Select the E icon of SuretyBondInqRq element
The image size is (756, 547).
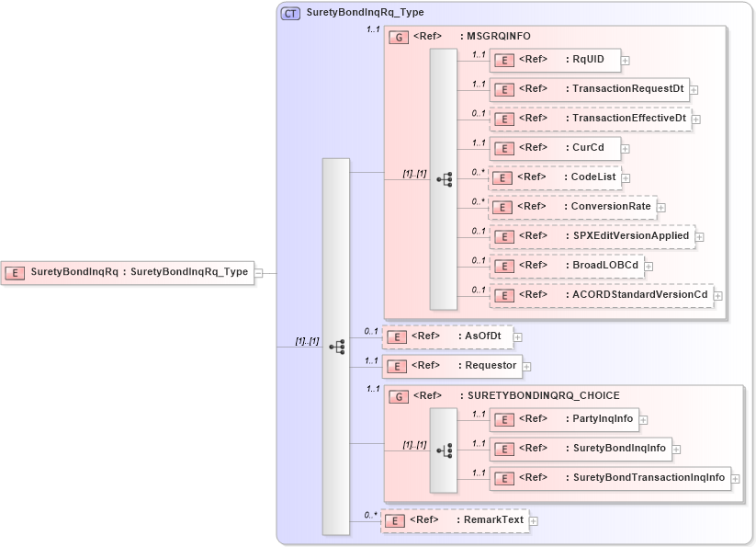(x=14, y=272)
